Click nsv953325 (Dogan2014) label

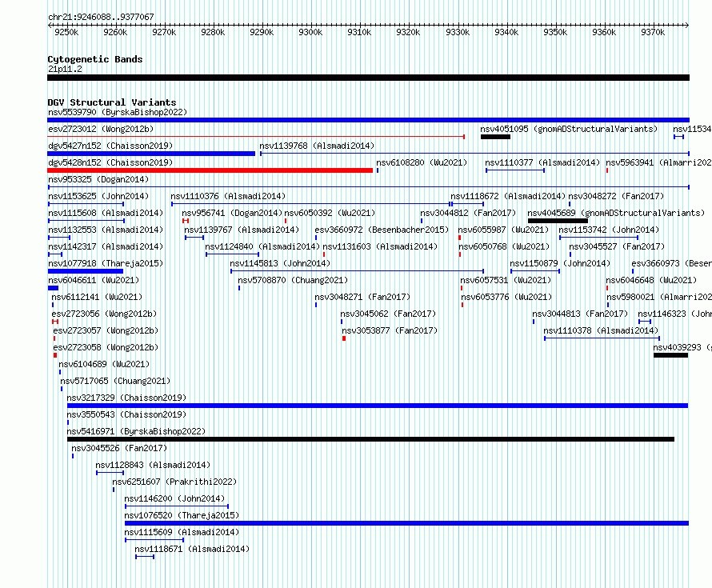click(98, 179)
